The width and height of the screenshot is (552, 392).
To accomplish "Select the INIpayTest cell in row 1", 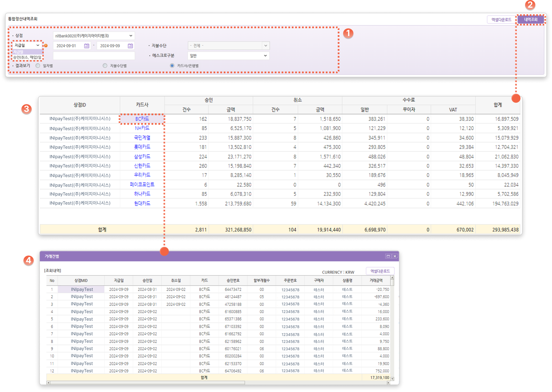I will [81, 289].
